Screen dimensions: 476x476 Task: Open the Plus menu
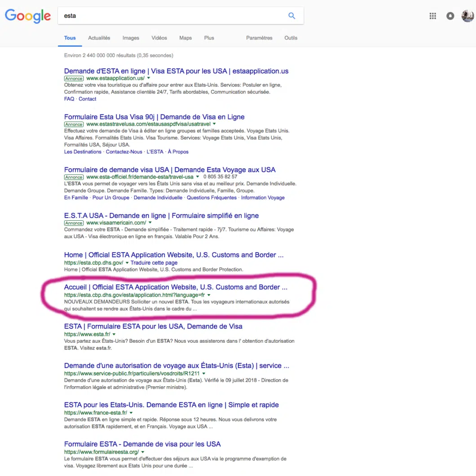point(209,38)
